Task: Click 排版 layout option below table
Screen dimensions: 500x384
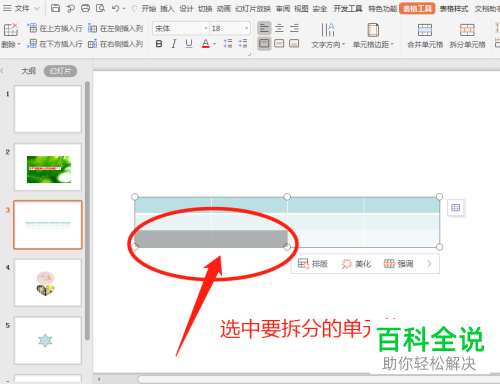Action: [313, 264]
